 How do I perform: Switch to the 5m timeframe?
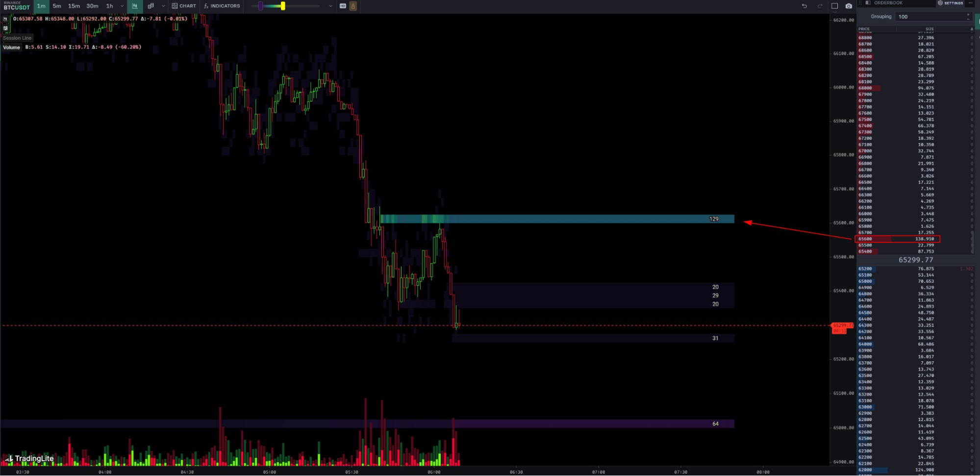57,6
